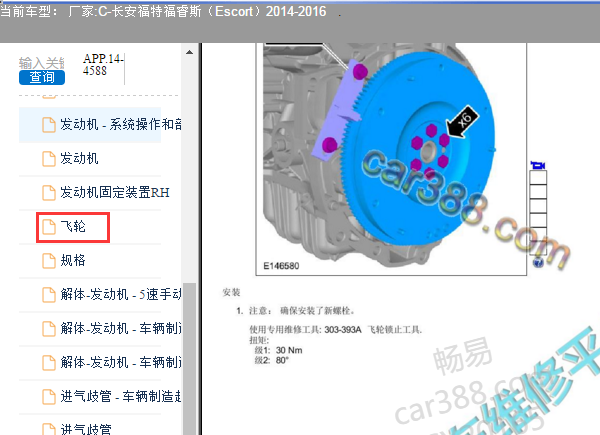Open 解体-发动机 - 5速手动 entry
This screenshot has width=600, height=435.
tap(121, 295)
